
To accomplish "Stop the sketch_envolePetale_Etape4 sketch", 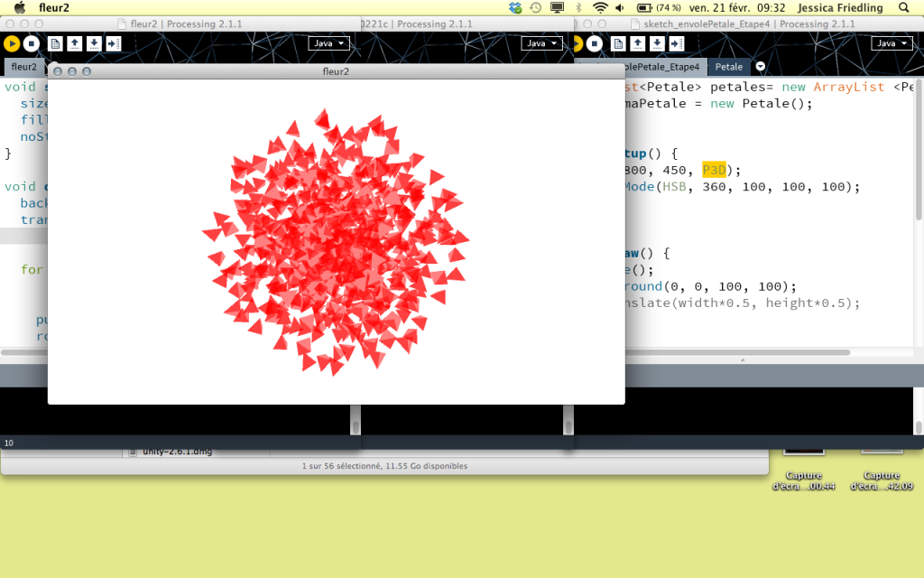I will 594,43.
